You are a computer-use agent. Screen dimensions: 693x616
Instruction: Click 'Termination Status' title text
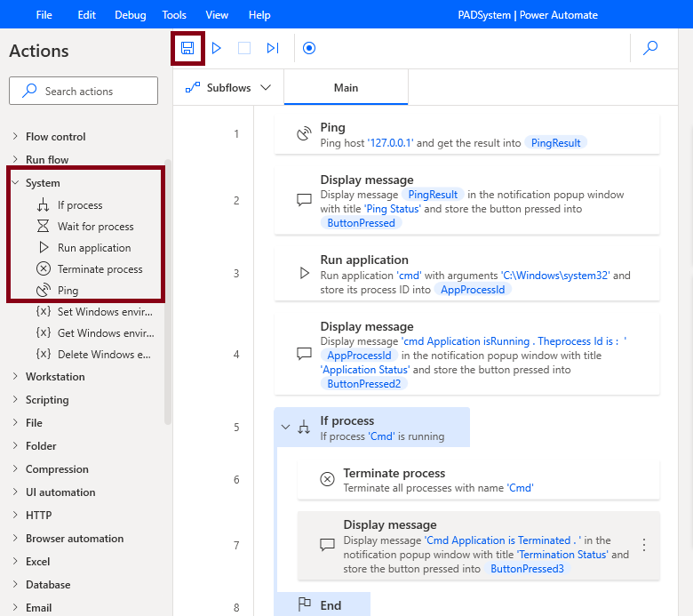[562, 555]
